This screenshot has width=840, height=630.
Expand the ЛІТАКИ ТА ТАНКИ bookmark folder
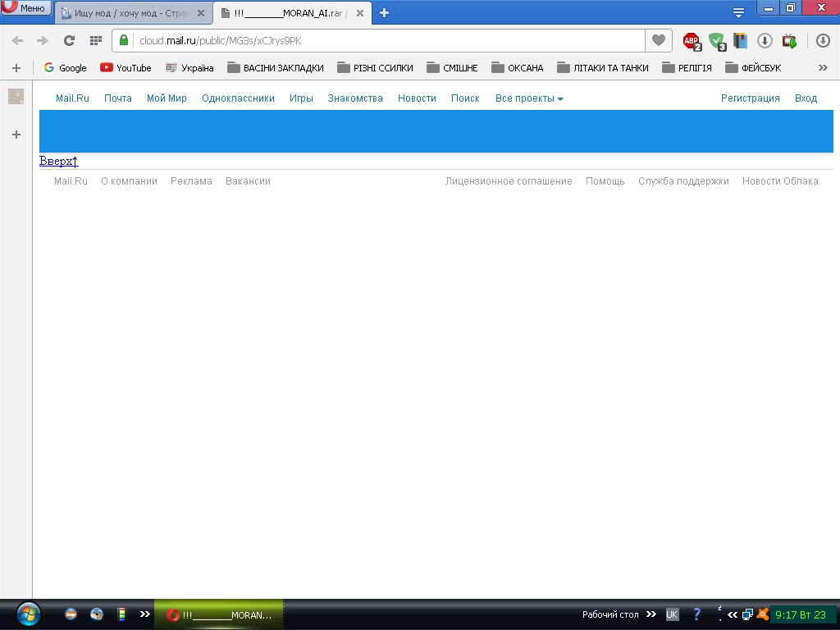pyautogui.click(x=603, y=68)
